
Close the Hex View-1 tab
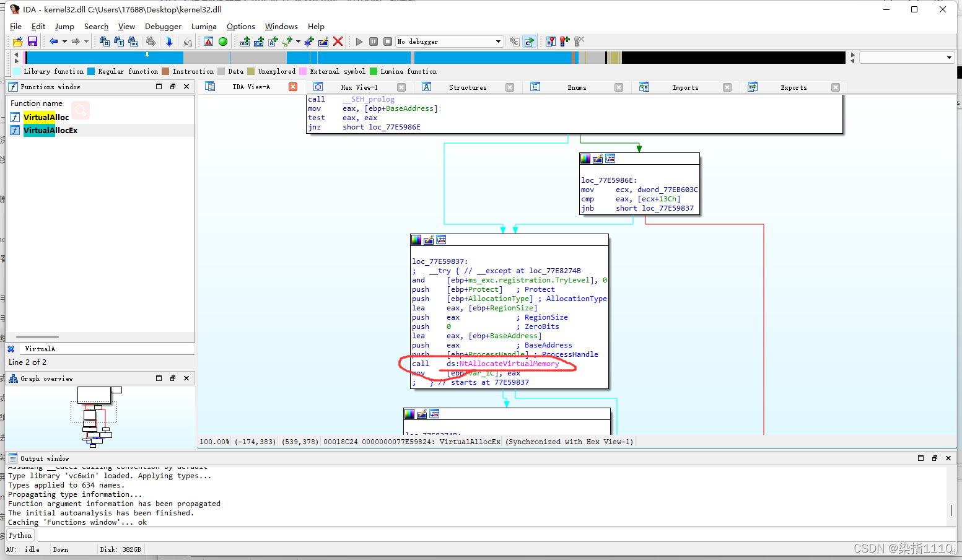pyautogui.click(x=401, y=87)
